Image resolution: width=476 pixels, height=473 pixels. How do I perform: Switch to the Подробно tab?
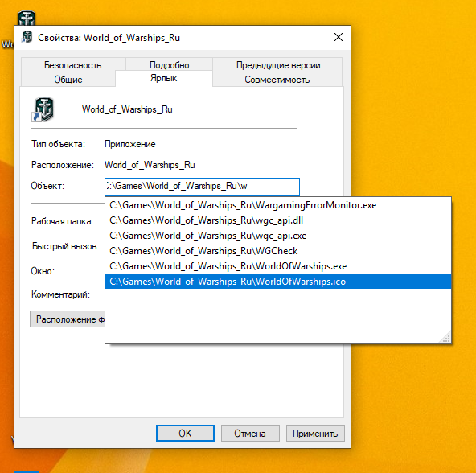tap(169, 64)
